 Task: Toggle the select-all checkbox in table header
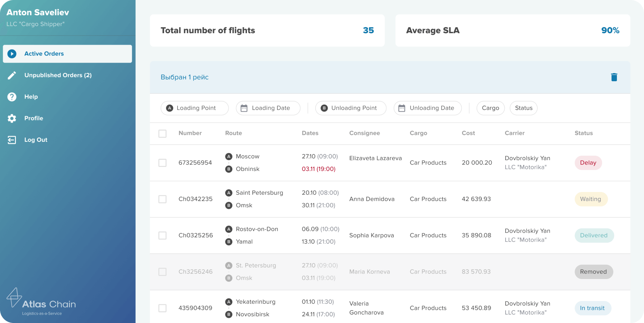point(162,133)
